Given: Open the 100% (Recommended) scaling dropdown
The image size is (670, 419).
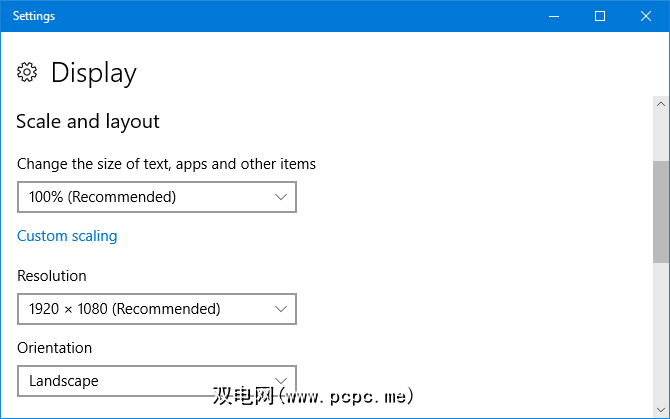Looking at the screenshot, I should click(x=157, y=197).
